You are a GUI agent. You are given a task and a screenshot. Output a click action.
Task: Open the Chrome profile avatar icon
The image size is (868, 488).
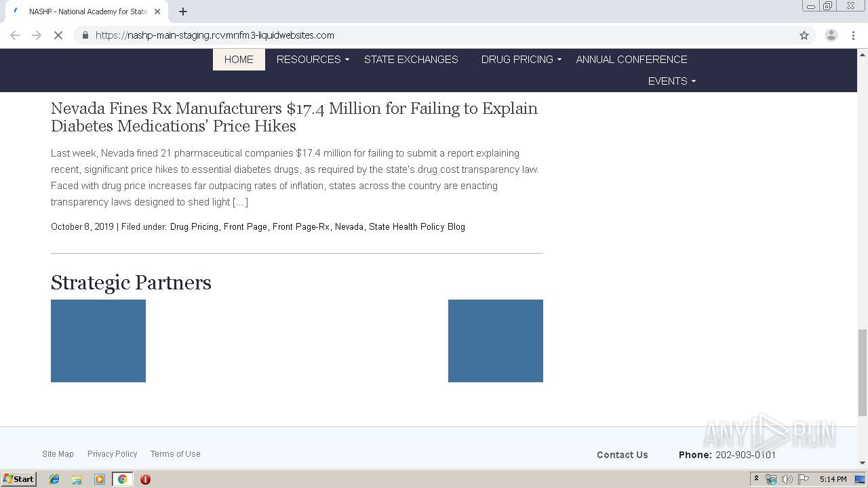831,35
